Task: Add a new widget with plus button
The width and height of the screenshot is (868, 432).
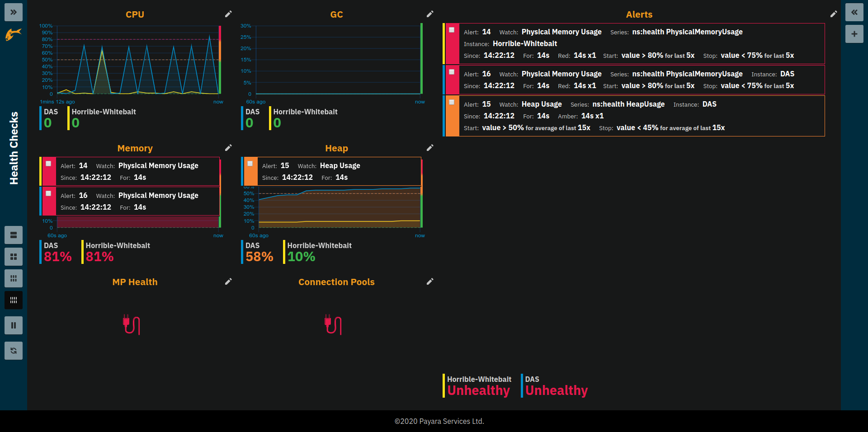Action: [854, 34]
